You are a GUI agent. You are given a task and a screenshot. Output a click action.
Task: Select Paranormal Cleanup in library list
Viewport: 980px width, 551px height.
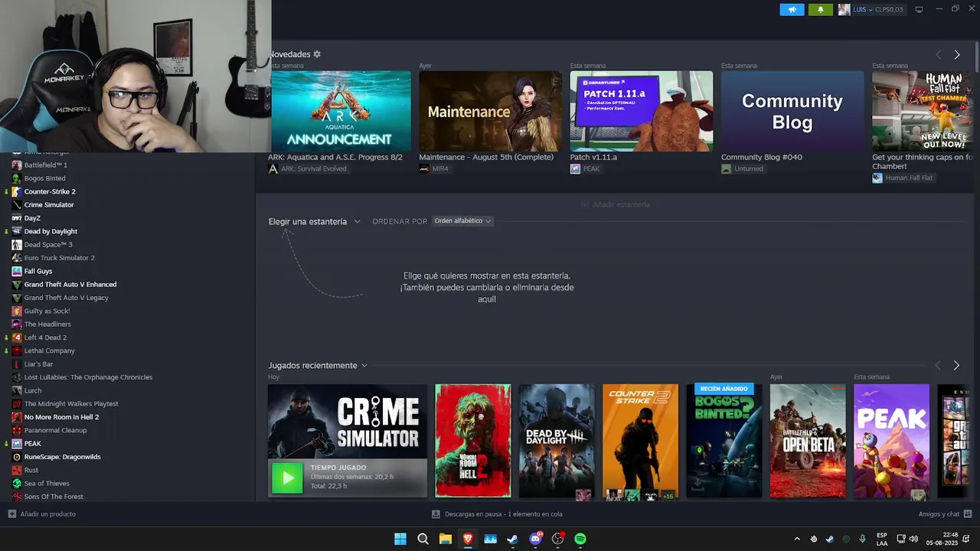click(55, 430)
